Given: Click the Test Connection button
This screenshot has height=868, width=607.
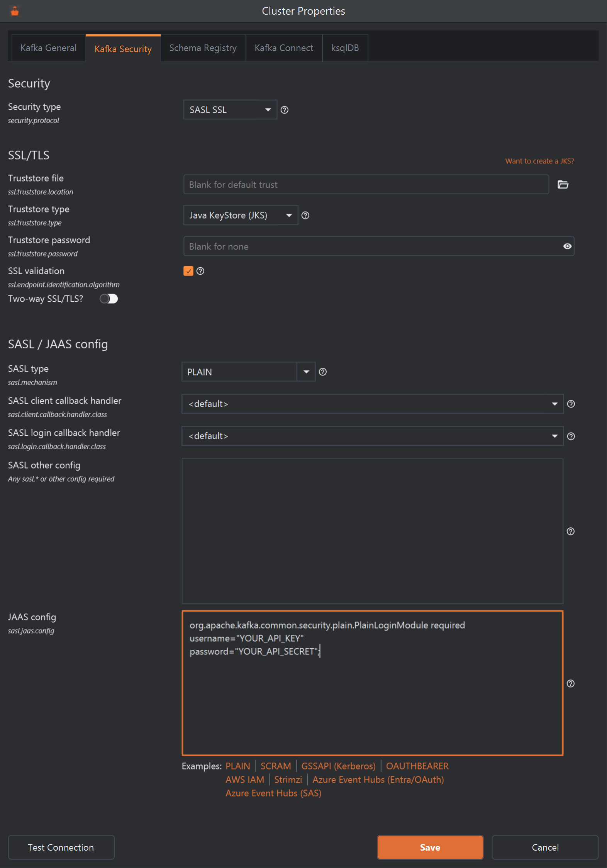Looking at the screenshot, I should (61, 848).
